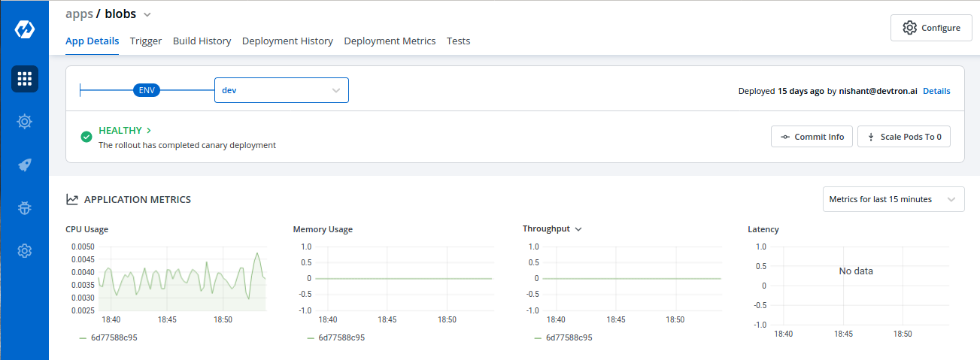Open global settings gear in sidebar
The height and width of the screenshot is (360, 980).
[24, 251]
